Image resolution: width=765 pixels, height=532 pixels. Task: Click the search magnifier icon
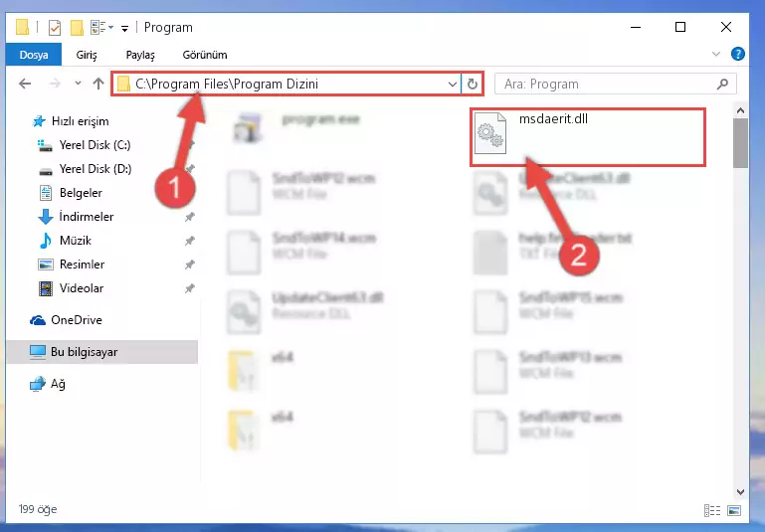pos(723,85)
